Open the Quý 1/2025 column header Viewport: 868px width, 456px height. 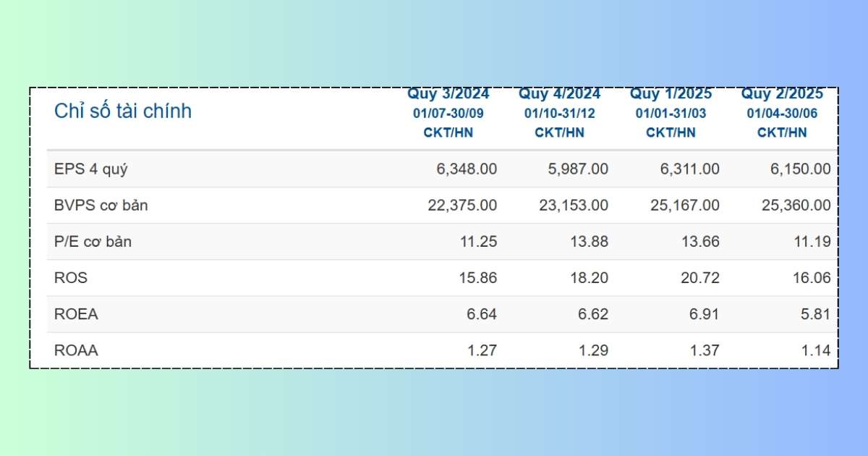[x=671, y=94]
